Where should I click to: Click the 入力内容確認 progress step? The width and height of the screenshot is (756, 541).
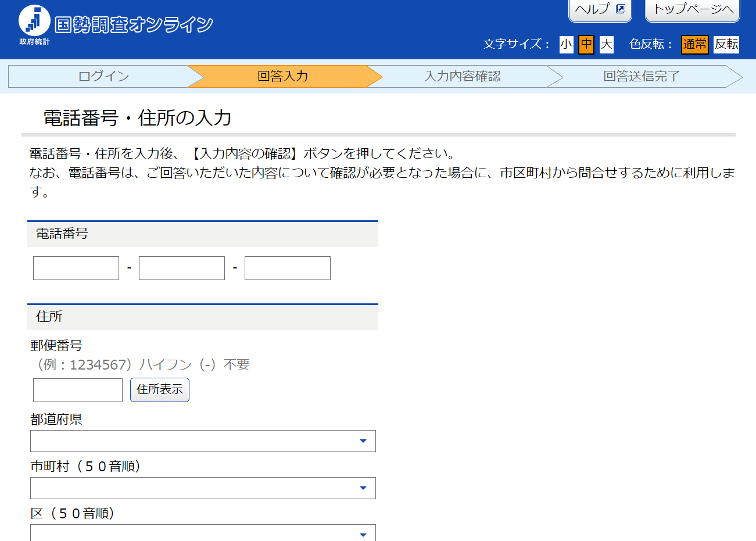[463, 76]
